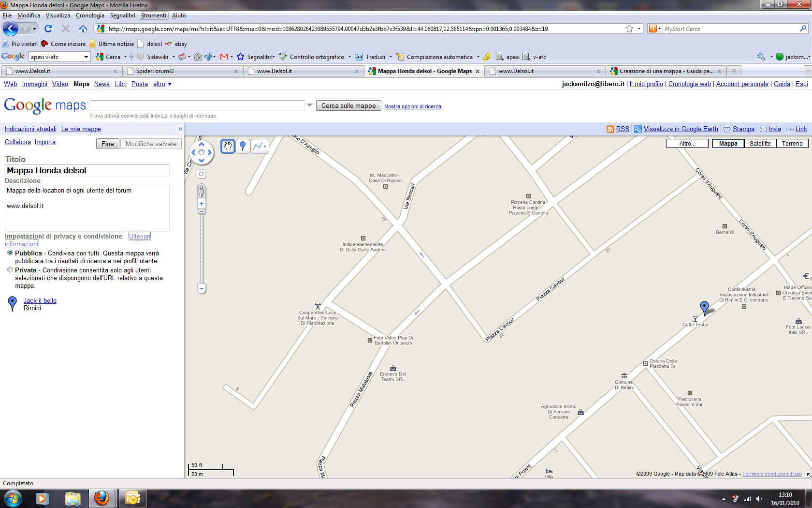Open the Indicazioni stradali link
812x508 pixels.
pos(30,129)
